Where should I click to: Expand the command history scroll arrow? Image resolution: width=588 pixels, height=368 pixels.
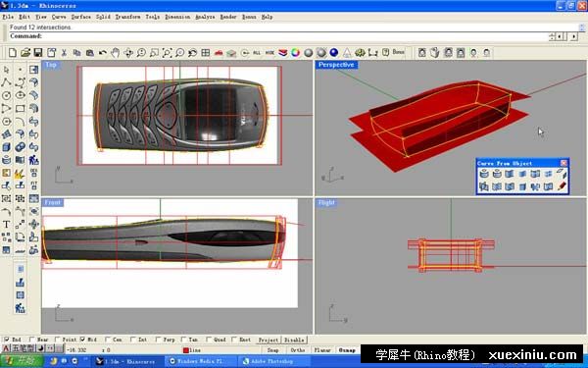click(581, 27)
